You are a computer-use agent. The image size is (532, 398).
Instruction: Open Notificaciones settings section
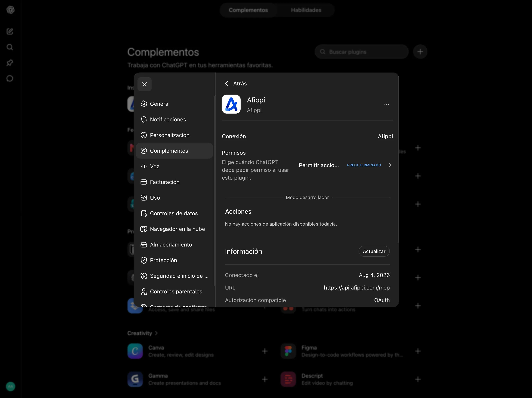coord(174,119)
